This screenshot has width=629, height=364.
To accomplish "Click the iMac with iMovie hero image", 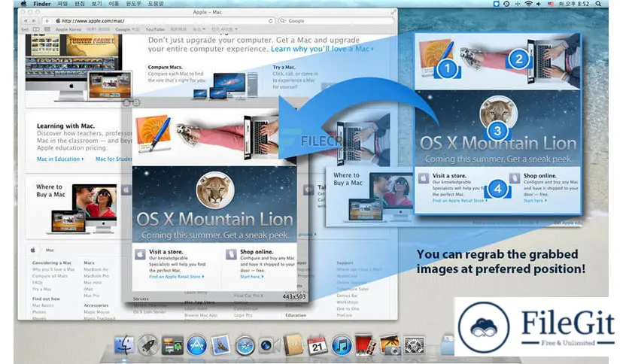I will point(74,66).
